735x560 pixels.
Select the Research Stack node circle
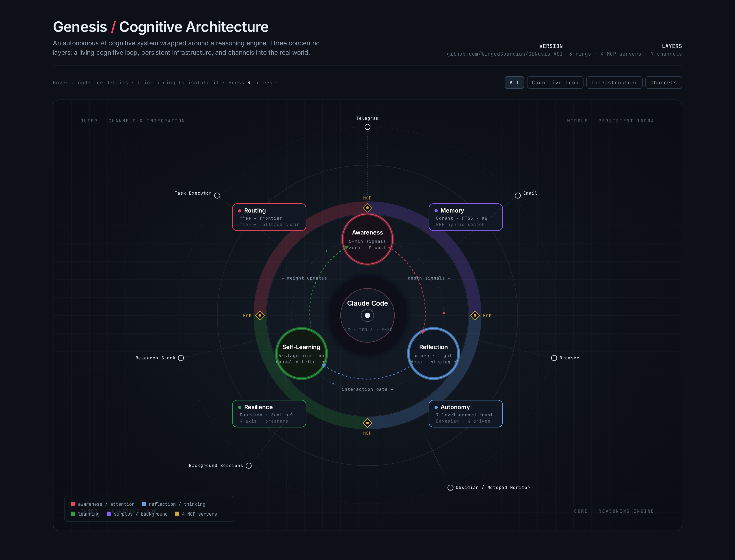(181, 358)
